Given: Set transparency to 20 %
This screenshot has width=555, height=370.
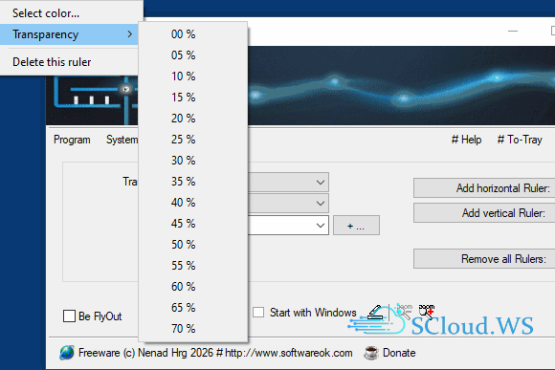Looking at the screenshot, I should click(193, 118).
